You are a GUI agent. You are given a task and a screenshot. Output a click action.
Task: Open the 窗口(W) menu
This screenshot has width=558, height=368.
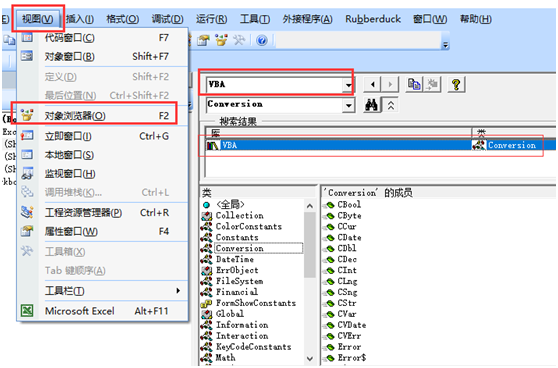pyautogui.click(x=430, y=19)
